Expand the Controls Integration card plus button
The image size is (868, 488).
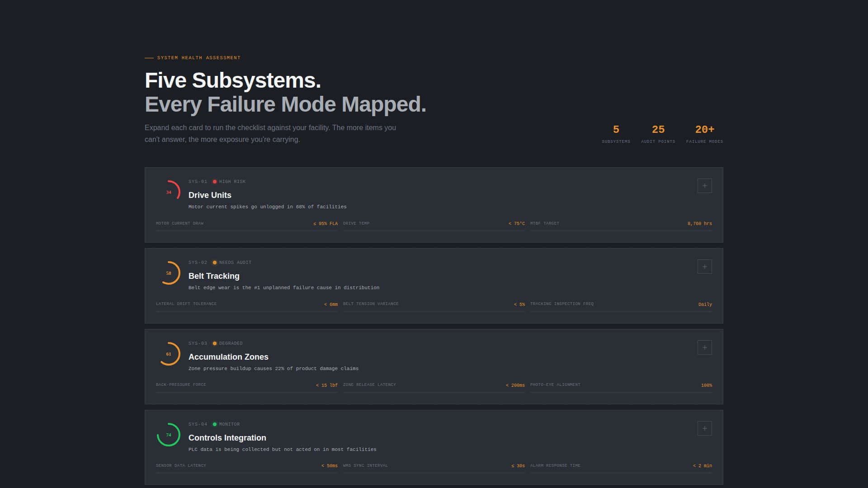[x=704, y=428]
